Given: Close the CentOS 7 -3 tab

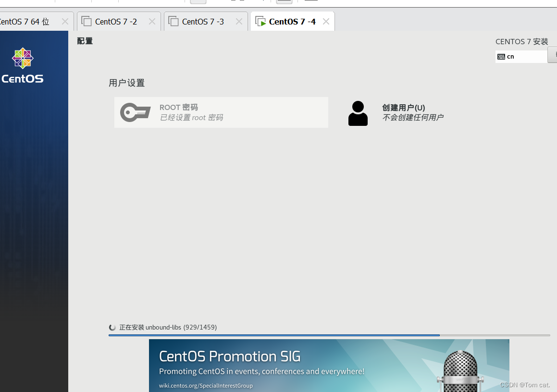Looking at the screenshot, I should 239,22.
